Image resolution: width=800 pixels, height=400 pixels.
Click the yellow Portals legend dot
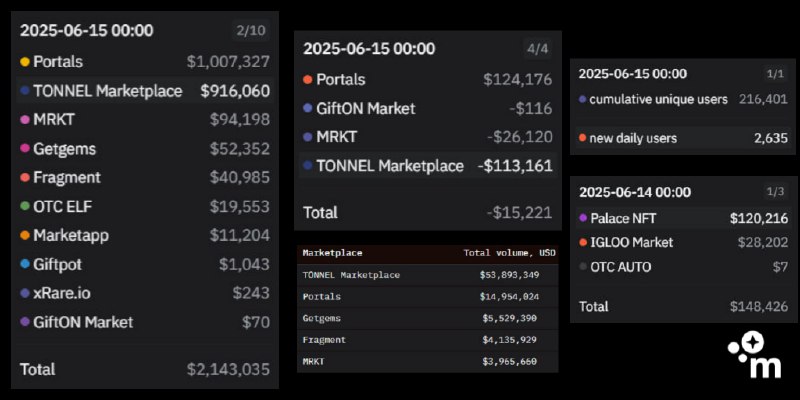[25, 62]
